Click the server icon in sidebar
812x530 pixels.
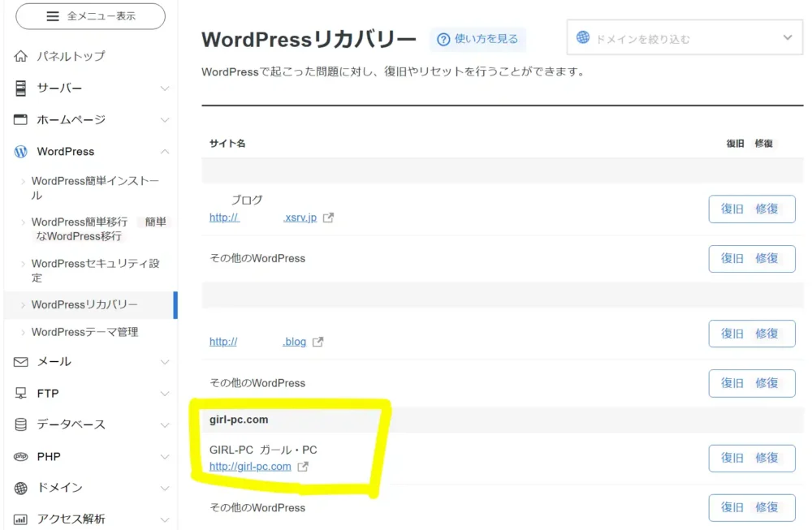pos(21,88)
